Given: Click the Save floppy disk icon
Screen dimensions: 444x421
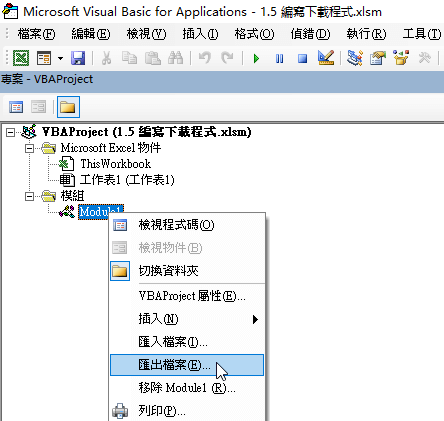Looking at the screenshot, I should click(x=78, y=58).
